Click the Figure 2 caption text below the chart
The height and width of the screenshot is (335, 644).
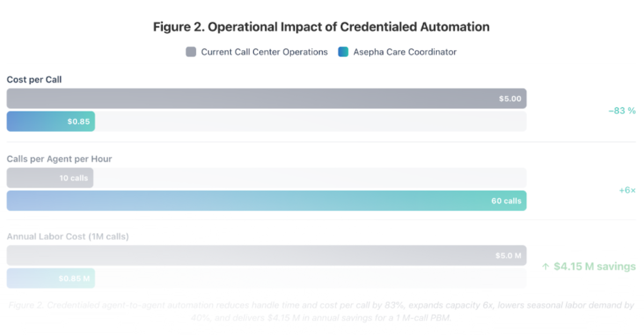(321, 311)
